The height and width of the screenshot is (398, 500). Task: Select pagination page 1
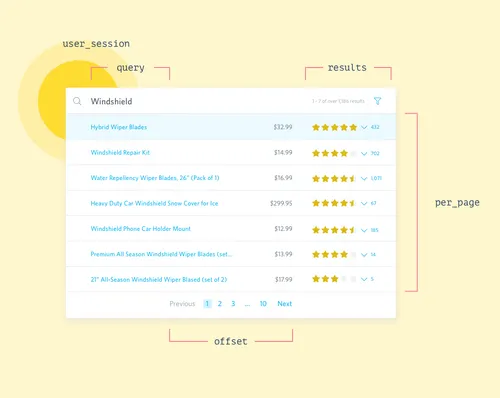pos(207,304)
